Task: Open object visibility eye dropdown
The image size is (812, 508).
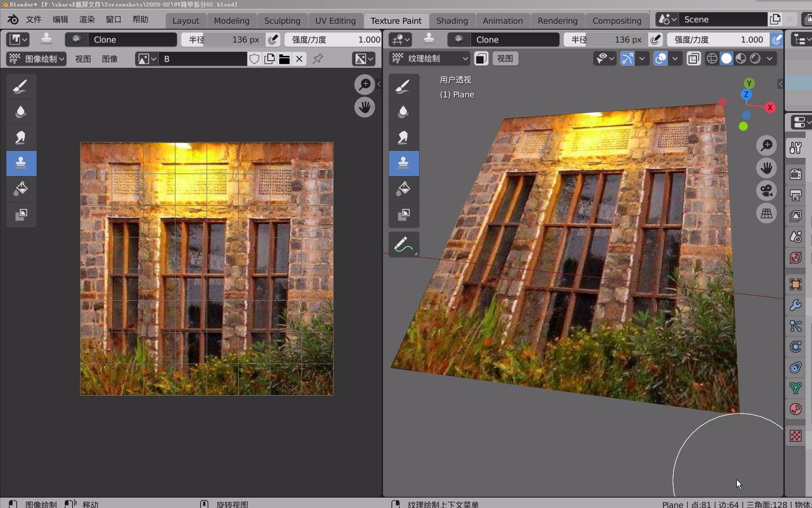Action: 605,59
